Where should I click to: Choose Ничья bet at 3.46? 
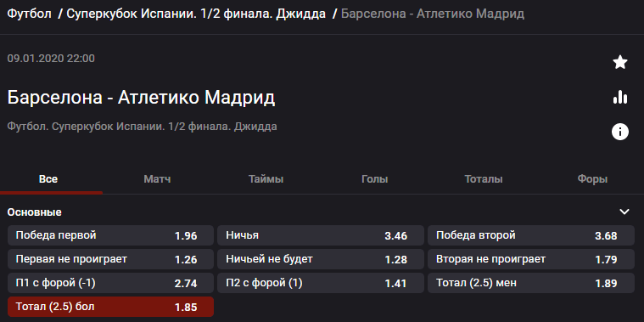321,235
